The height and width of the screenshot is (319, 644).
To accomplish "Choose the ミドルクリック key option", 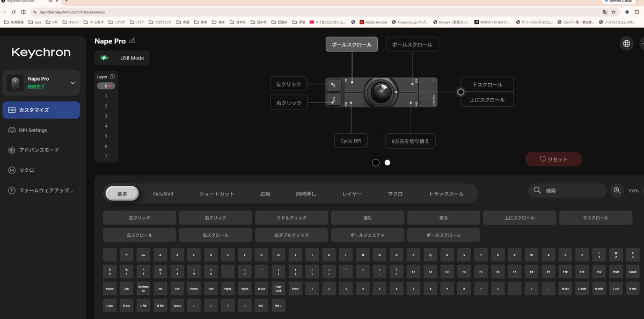I will [x=292, y=218].
